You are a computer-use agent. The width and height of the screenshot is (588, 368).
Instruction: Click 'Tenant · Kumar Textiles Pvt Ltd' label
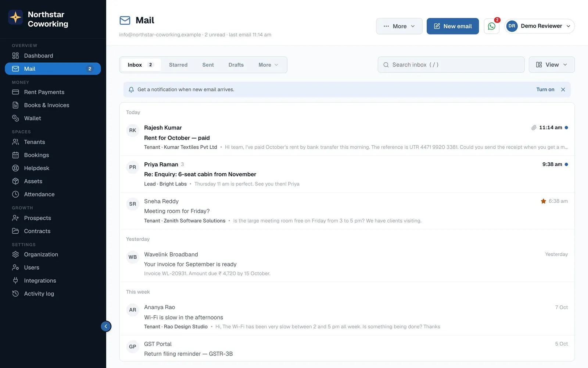180,147
